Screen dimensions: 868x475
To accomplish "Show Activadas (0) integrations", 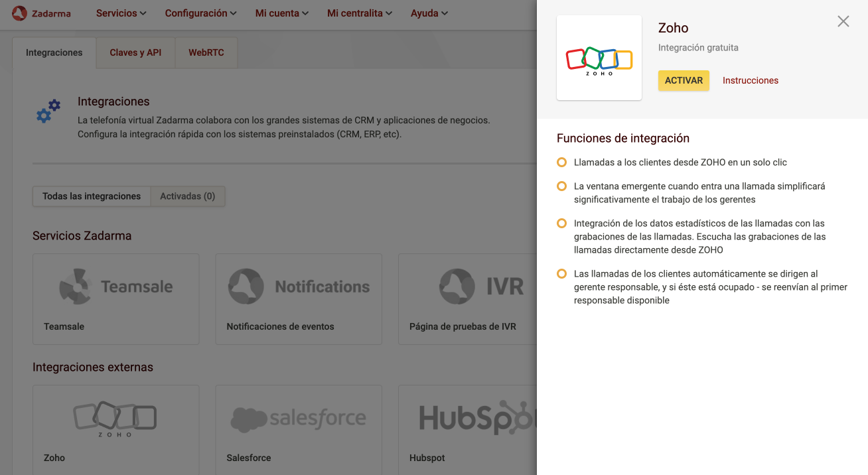I will click(188, 196).
